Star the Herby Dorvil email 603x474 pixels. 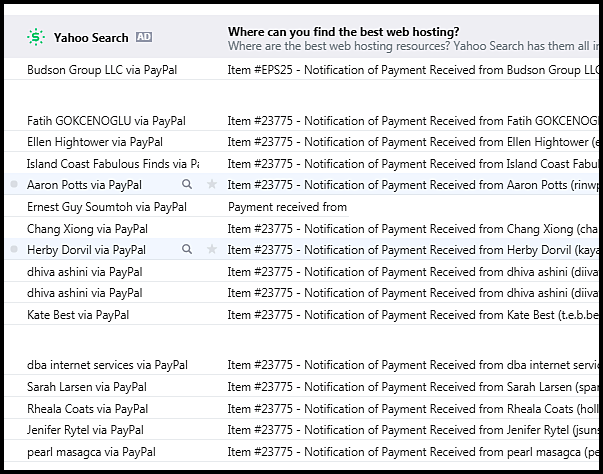pos(212,249)
